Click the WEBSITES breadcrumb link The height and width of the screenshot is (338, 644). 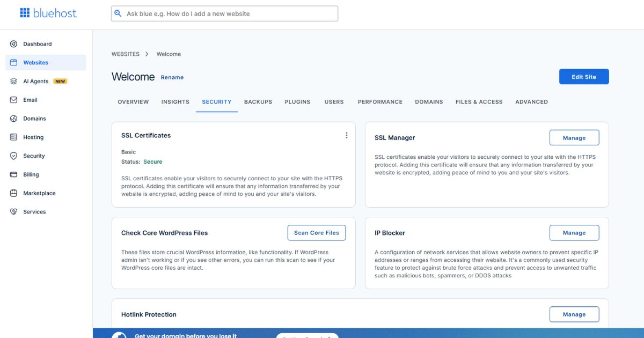click(126, 54)
